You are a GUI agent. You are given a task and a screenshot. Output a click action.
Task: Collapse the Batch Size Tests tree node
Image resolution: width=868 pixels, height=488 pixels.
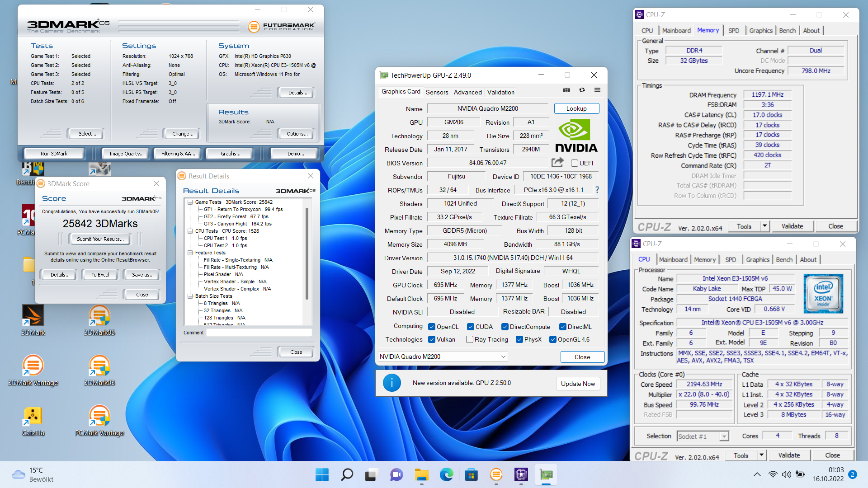click(190, 296)
